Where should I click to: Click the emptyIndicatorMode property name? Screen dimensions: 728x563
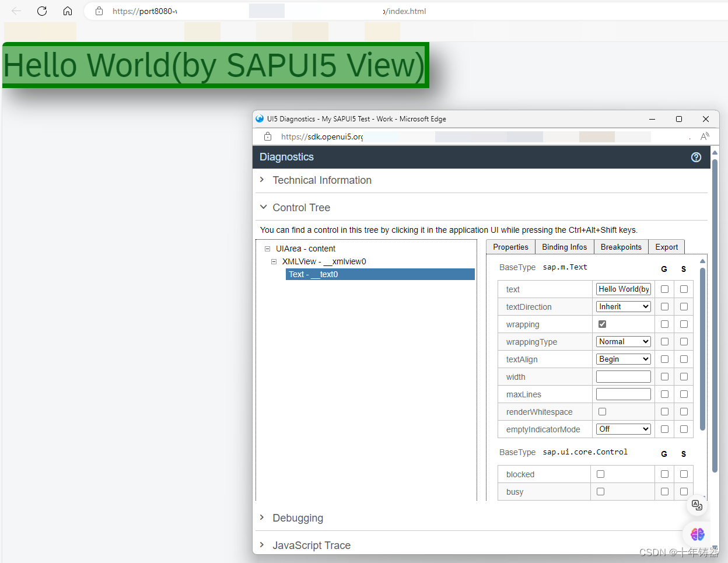pos(543,429)
